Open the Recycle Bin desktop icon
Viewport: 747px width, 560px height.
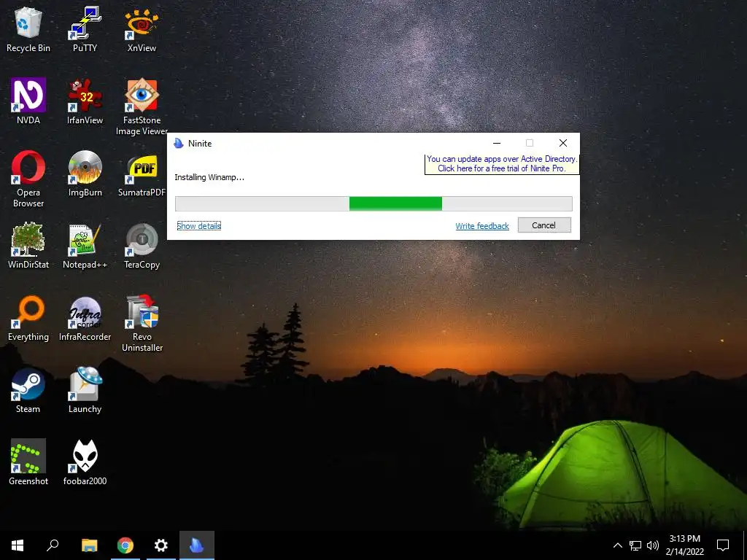(x=28, y=29)
